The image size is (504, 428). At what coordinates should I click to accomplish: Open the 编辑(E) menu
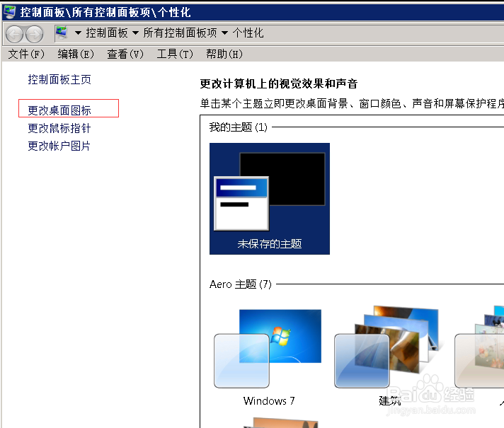(x=76, y=54)
